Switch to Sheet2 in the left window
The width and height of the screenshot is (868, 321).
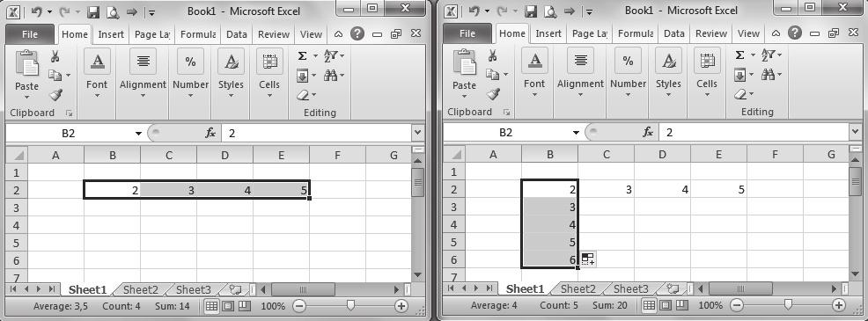pos(141,289)
